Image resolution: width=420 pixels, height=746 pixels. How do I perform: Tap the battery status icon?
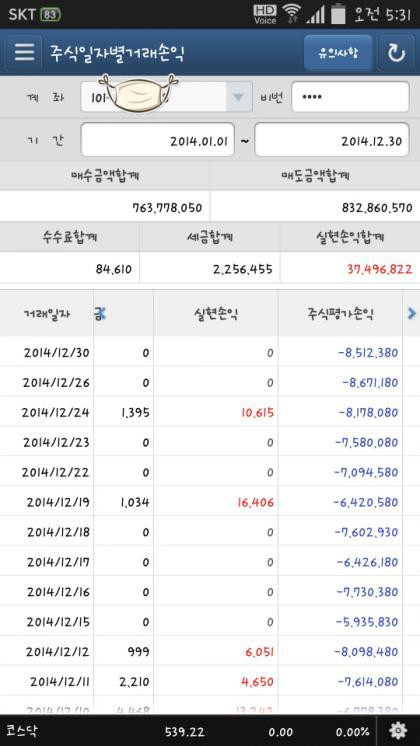tap(338, 14)
